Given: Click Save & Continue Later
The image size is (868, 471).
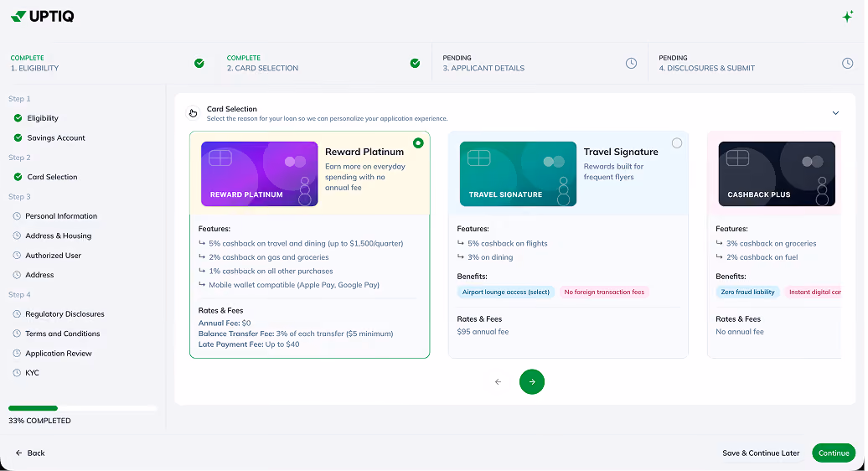Looking at the screenshot, I should pyautogui.click(x=761, y=453).
